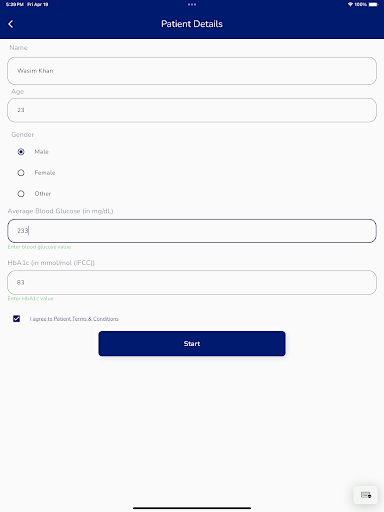Select the Female gender option
The height and width of the screenshot is (512, 384).
tap(21, 173)
